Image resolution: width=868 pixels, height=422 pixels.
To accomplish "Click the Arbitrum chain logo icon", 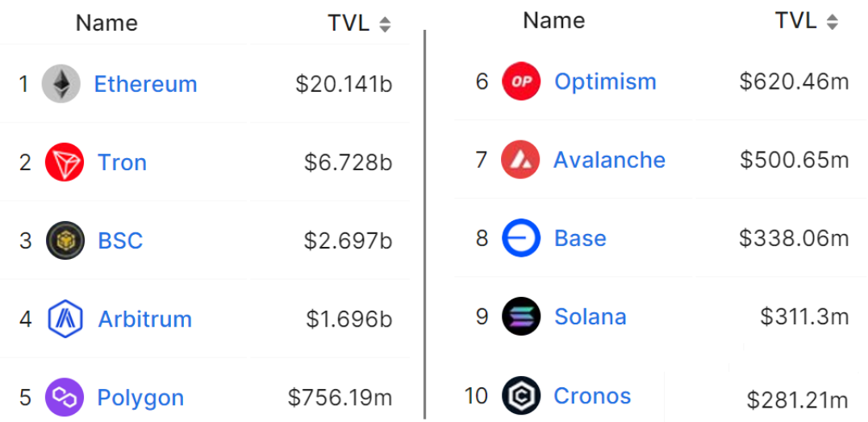I will tap(65, 319).
